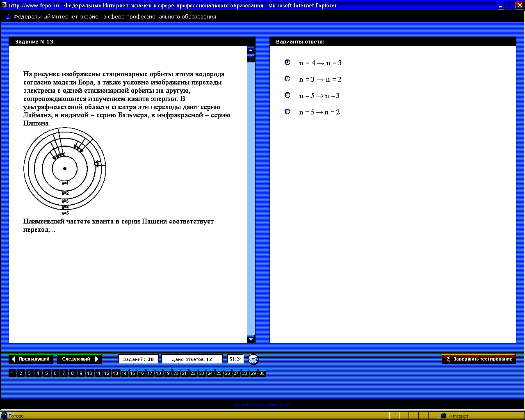Viewport: 525px width, 420px height.
Task: Jump to question 10
Action: pyautogui.click(x=89, y=373)
